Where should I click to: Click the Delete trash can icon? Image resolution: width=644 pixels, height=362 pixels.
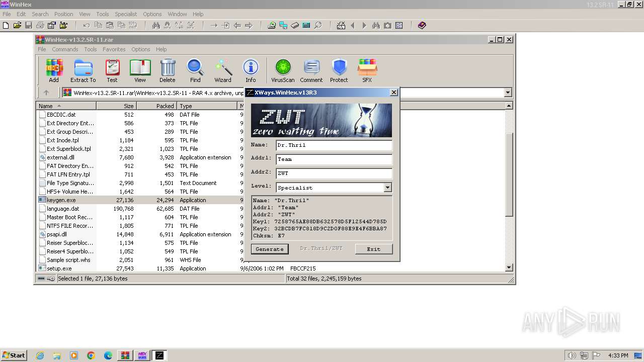point(168,71)
